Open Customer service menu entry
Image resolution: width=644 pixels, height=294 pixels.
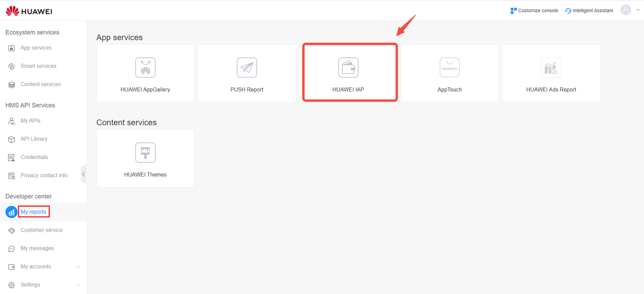pos(42,230)
